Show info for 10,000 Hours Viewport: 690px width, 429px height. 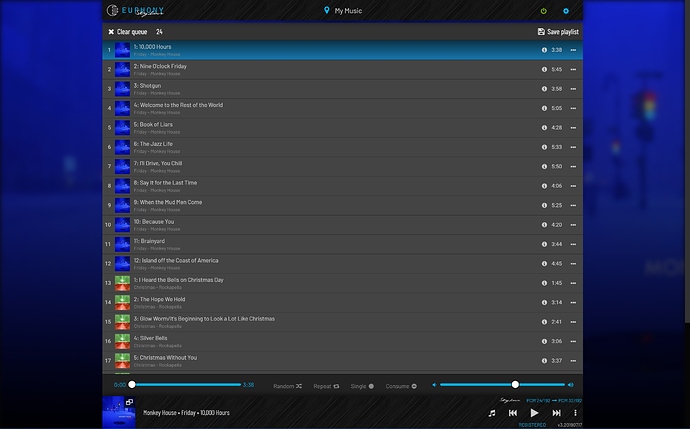click(x=544, y=50)
